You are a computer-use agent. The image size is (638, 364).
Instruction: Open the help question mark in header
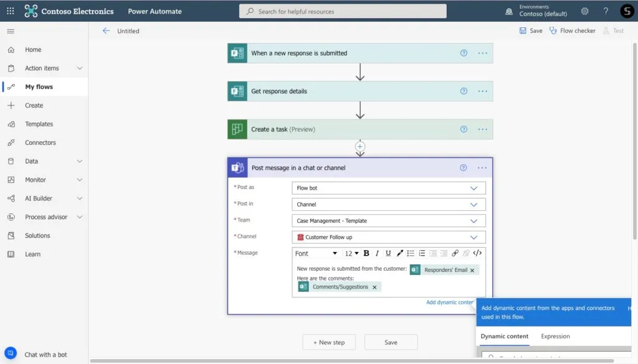pos(606,11)
